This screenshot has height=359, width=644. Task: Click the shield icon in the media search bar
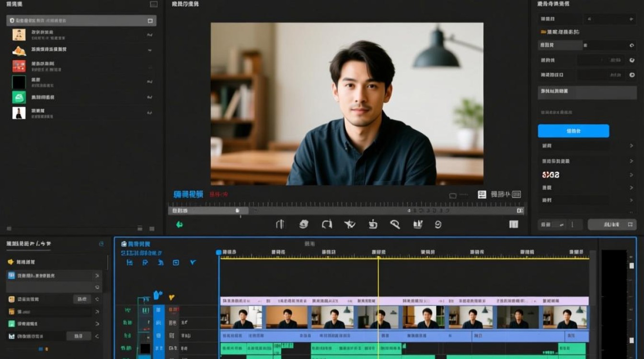coord(12,21)
